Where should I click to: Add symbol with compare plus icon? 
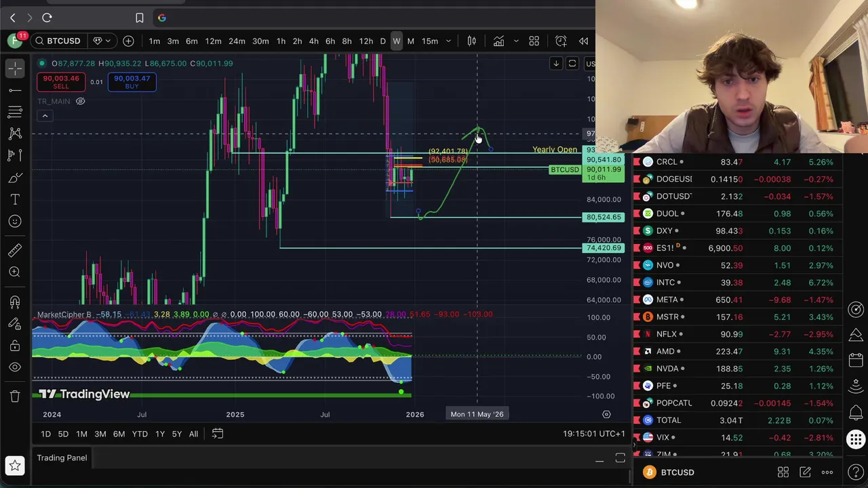pyautogui.click(x=128, y=41)
